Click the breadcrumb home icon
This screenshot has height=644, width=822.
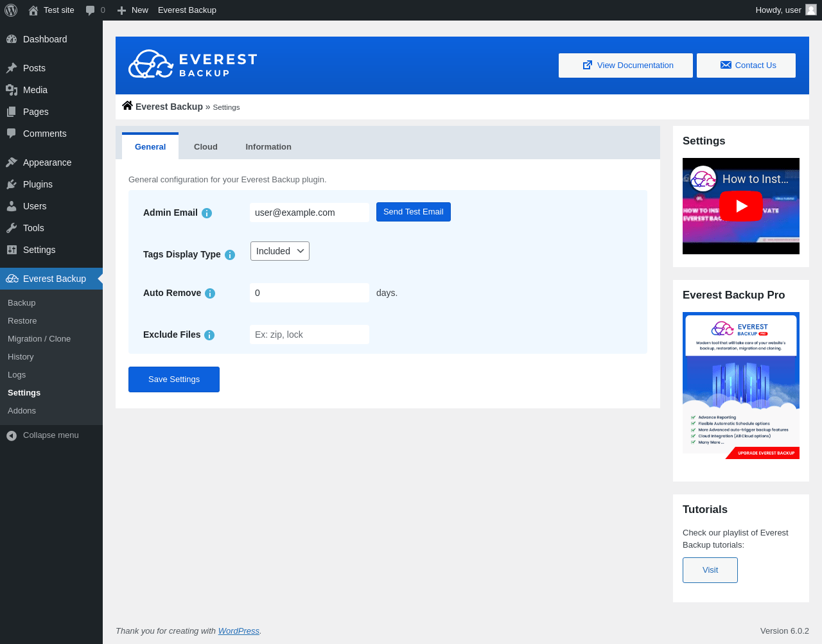coord(128,105)
